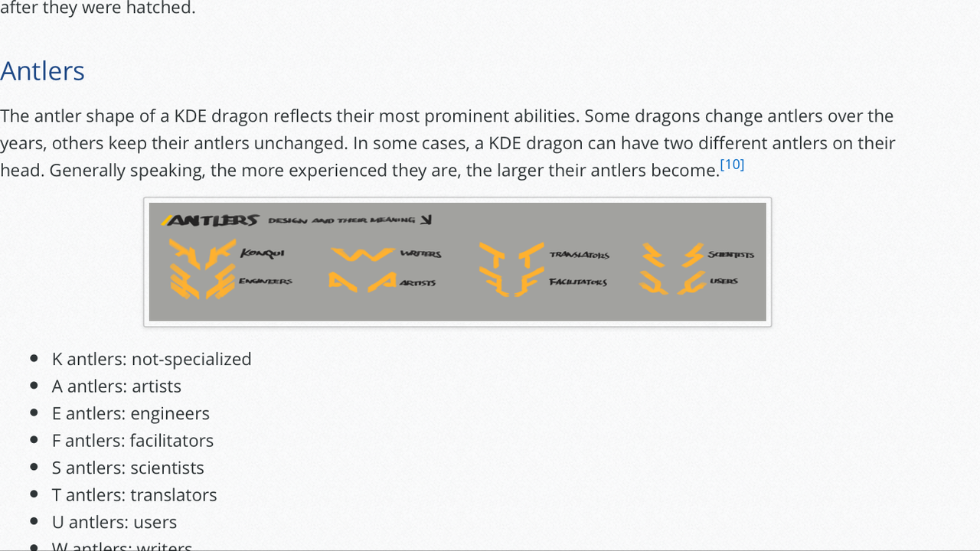Click 'U antlers: users' list item

[114, 522]
